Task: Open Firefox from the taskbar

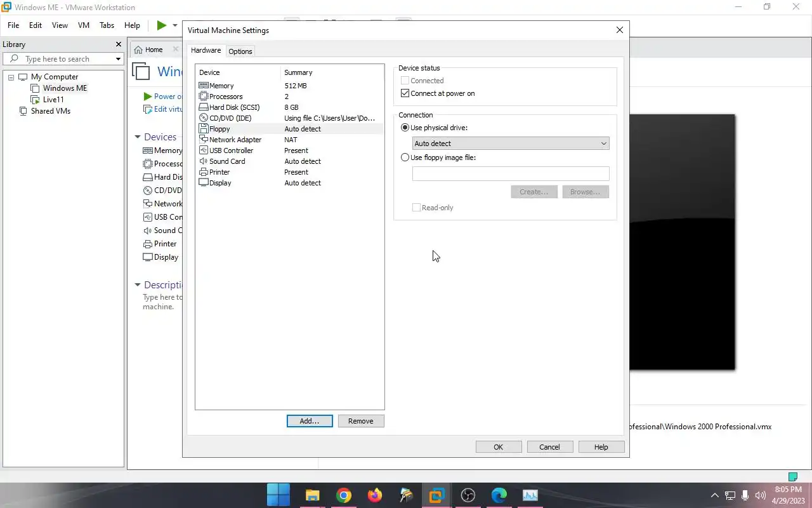Action: tap(375, 495)
